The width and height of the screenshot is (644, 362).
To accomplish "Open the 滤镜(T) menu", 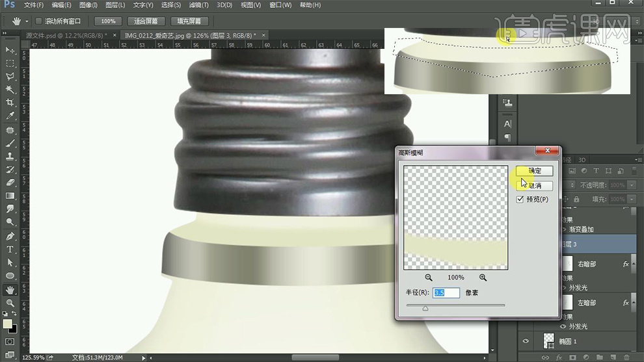I will click(199, 5).
